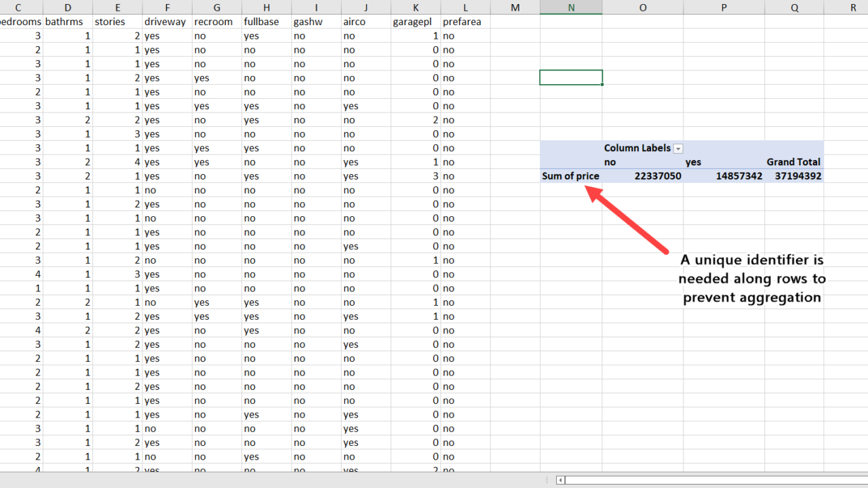Select column I header
This screenshot has height=488, width=868.
pos(316,7)
